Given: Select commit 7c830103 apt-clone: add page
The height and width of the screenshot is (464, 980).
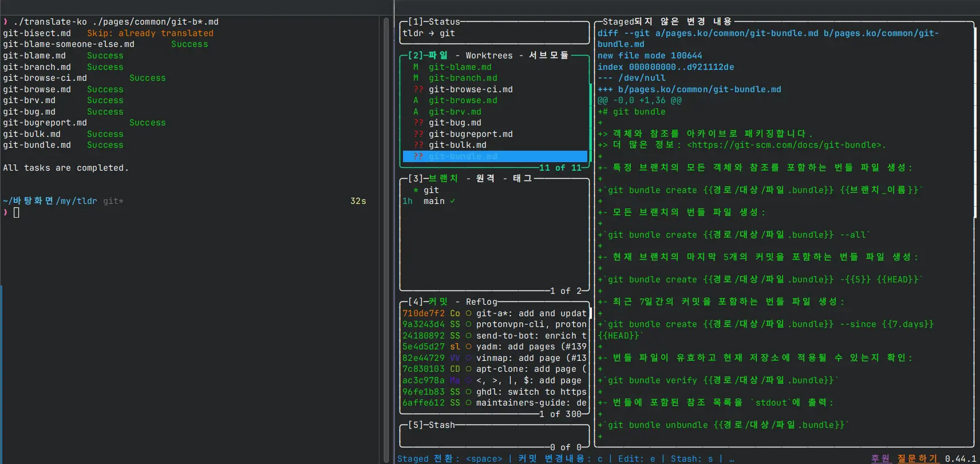Looking at the screenshot, I should coord(495,369).
